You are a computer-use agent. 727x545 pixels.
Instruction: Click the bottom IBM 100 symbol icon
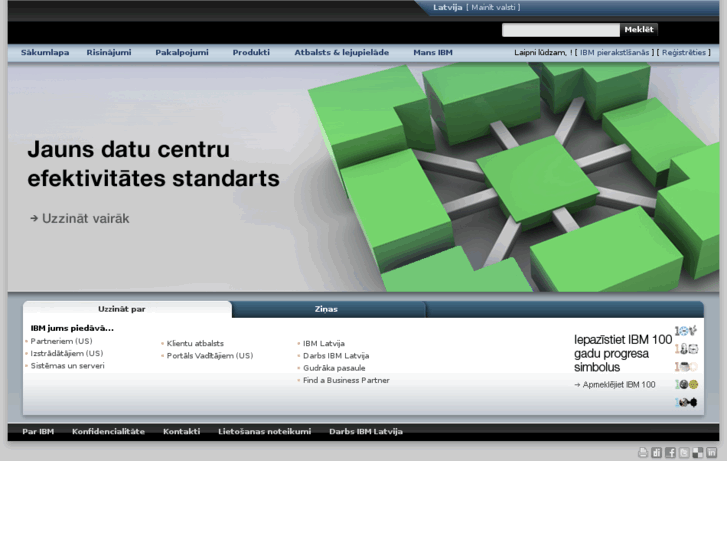point(686,402)
